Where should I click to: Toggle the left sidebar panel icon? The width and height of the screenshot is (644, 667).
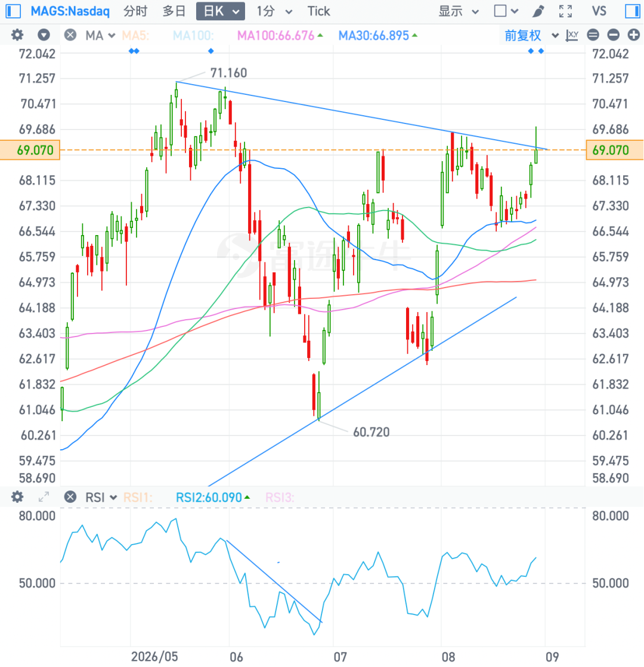(13, 11)
